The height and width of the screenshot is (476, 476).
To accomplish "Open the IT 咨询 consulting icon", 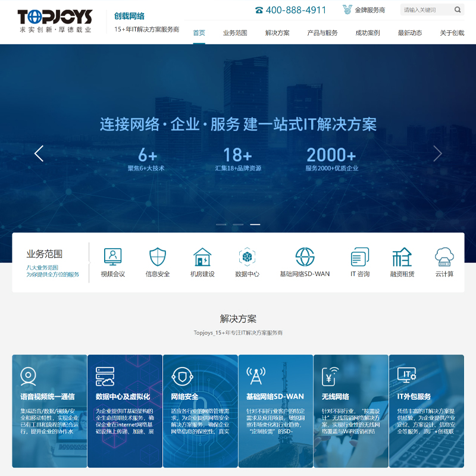I will click(x=360, y=256).
